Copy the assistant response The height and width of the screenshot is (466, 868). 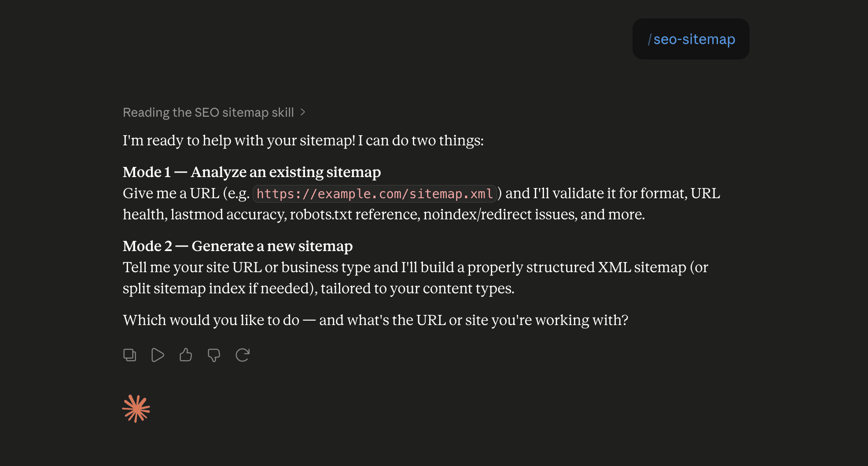coord(129,355)
